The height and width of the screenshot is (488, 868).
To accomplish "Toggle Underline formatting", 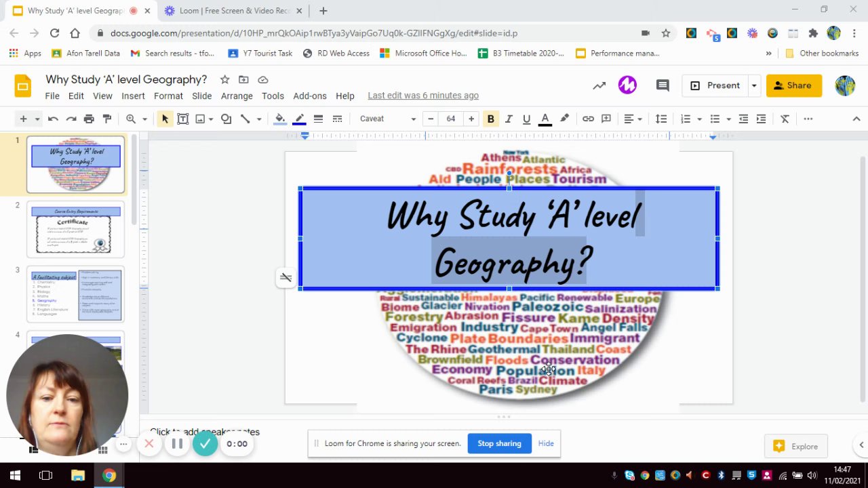I will [526, 119].
